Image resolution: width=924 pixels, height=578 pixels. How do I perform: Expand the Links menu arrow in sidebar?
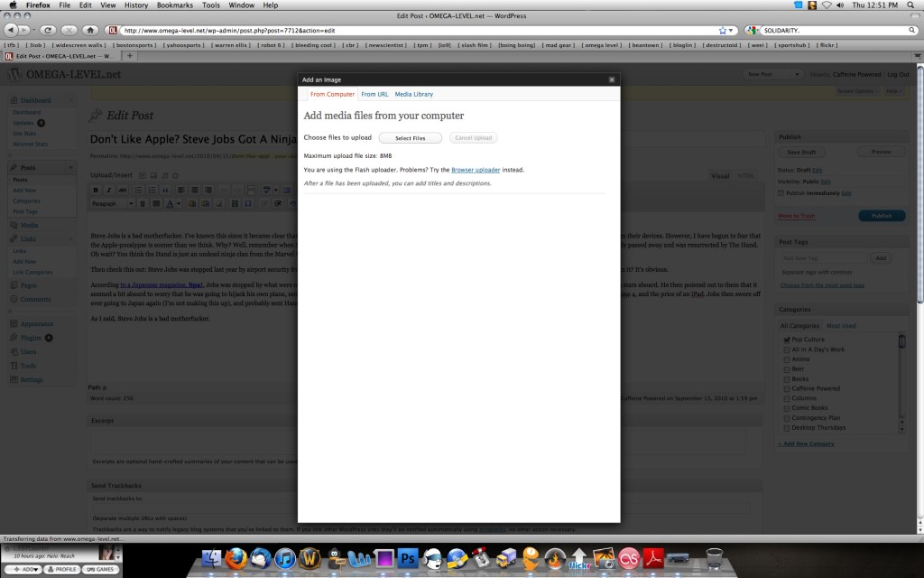pos(70,239)
